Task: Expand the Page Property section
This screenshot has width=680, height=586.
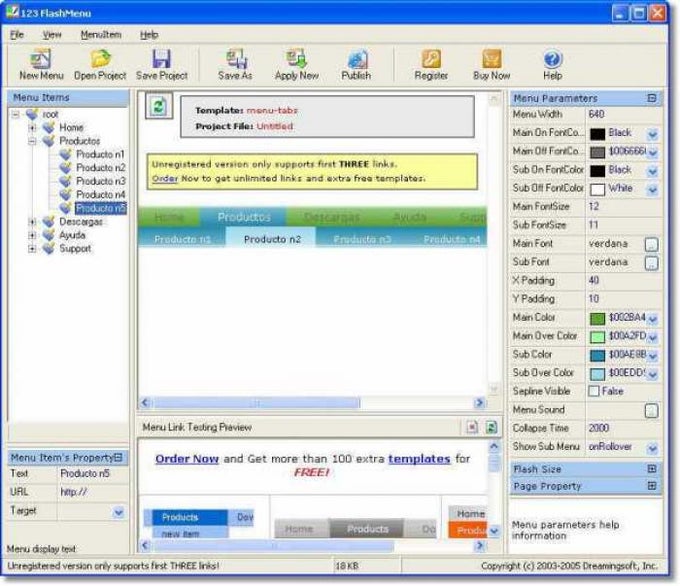Action: [x=651, y=486]
